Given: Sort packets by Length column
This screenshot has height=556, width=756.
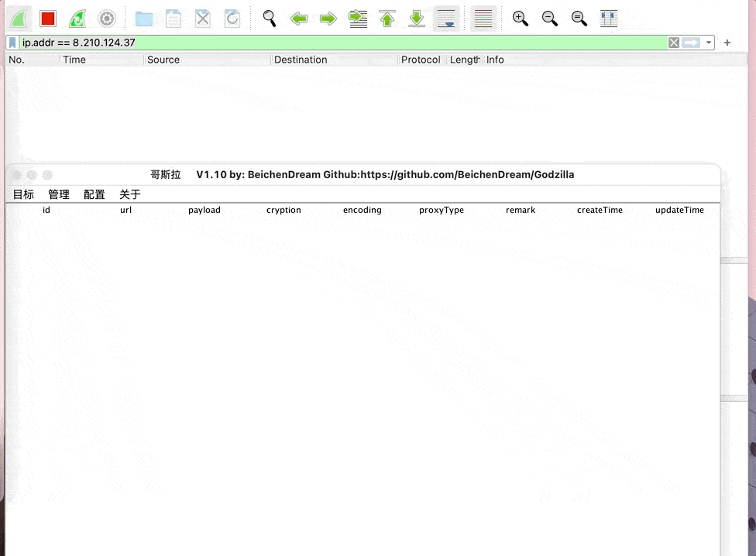Looking at the screenshot, I should [465, 60].
